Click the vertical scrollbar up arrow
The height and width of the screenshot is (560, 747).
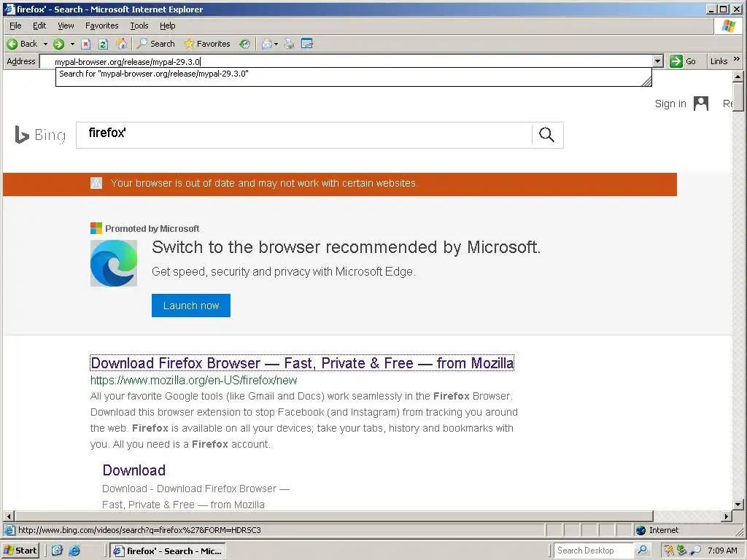(x=738, y=76)
